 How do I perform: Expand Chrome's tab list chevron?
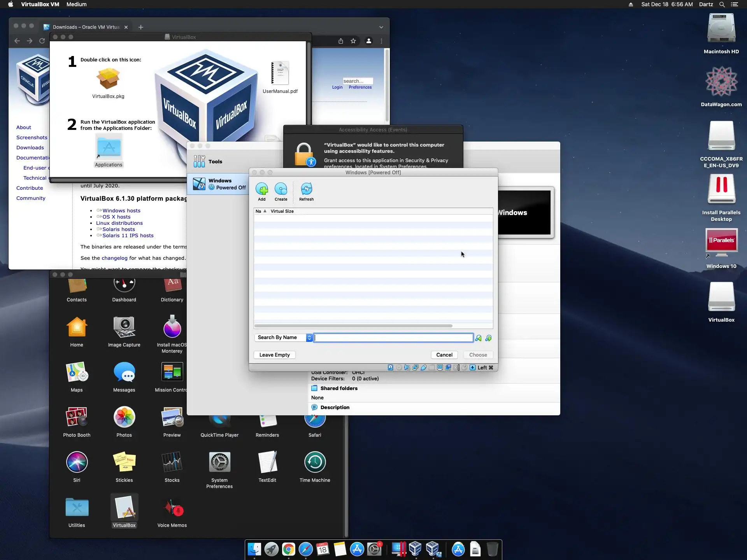tap(381, 27)
